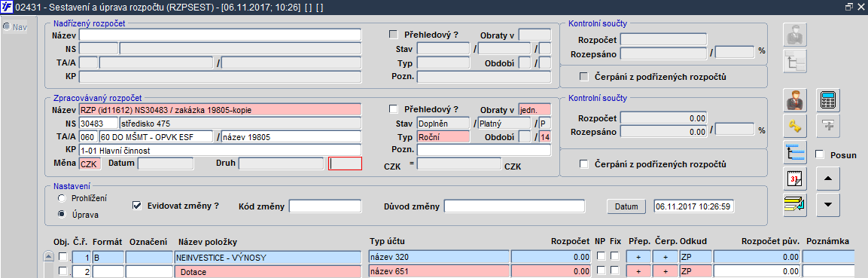Click the Datum button
This screenshot has width=868, height=278.
click(x=626, y=206)
